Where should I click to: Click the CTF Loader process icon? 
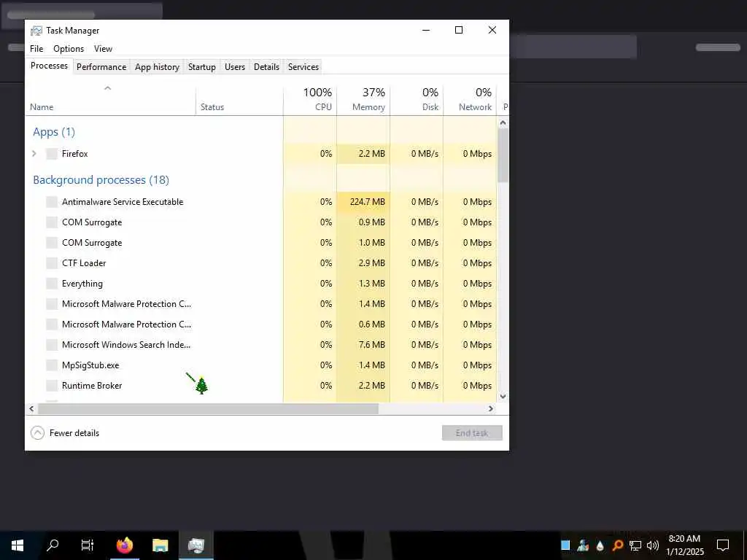(52, 262)
